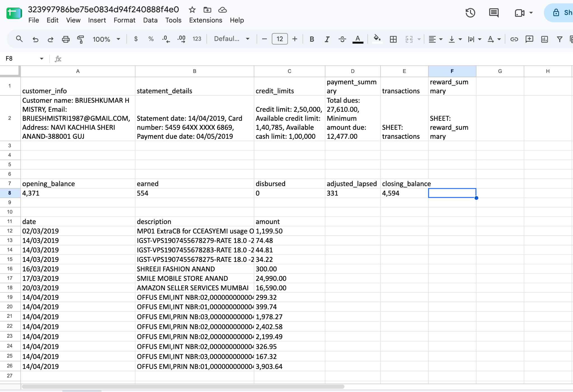
Task: Open text wrapping dropdown
Action: coord(475,39)
